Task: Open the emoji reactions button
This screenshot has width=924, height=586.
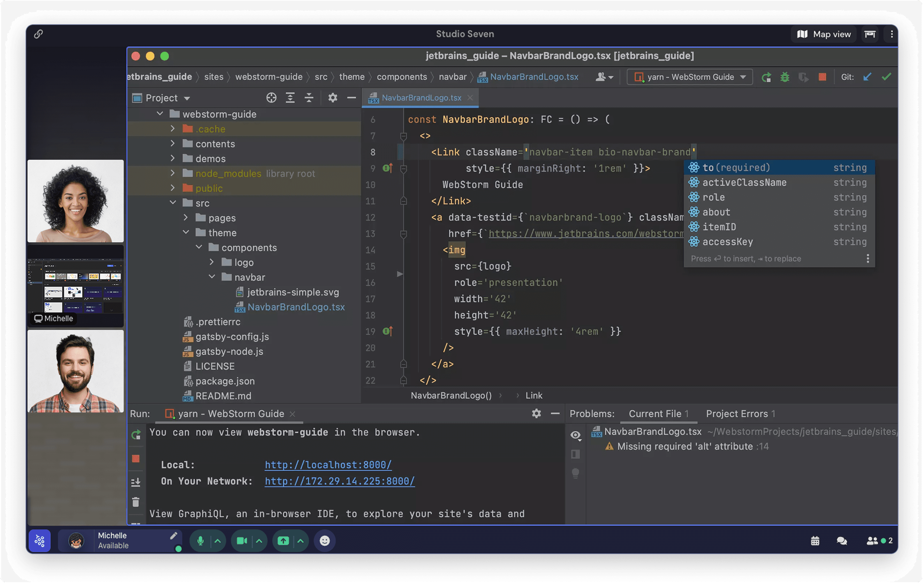Action: pos(325,541)
